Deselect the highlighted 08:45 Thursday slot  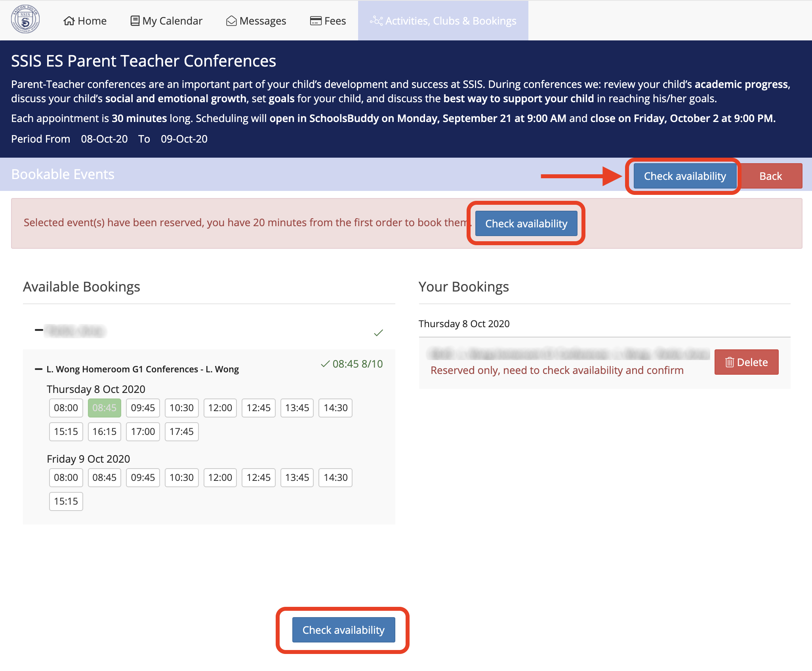point(104,408)
